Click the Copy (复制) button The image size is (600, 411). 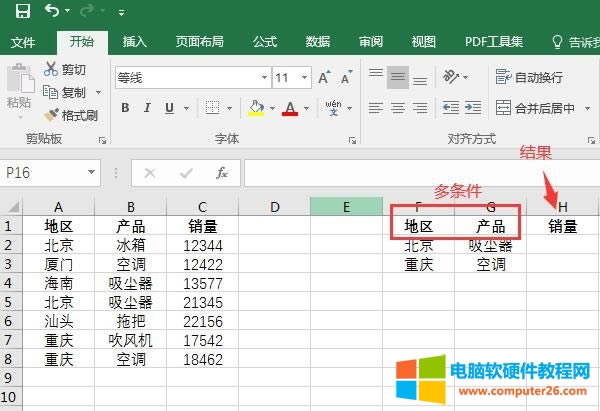[66, 92]
